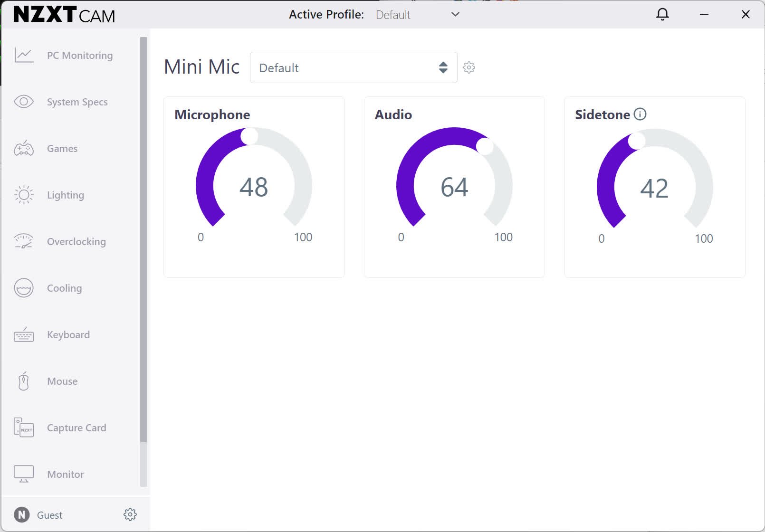This screenshot has width=765, height=532.
Task: Select the Cooling icon
Action: (x=24, y=288)
